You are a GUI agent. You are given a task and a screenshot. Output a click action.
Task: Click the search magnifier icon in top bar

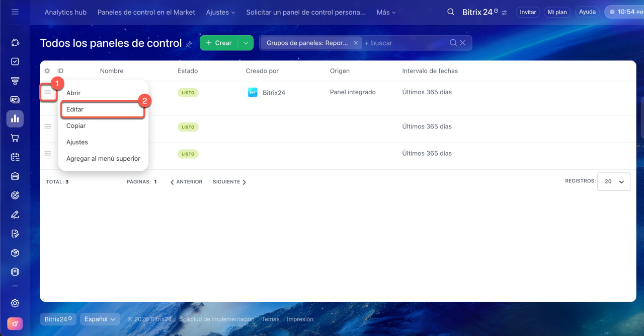coord(451,12)
